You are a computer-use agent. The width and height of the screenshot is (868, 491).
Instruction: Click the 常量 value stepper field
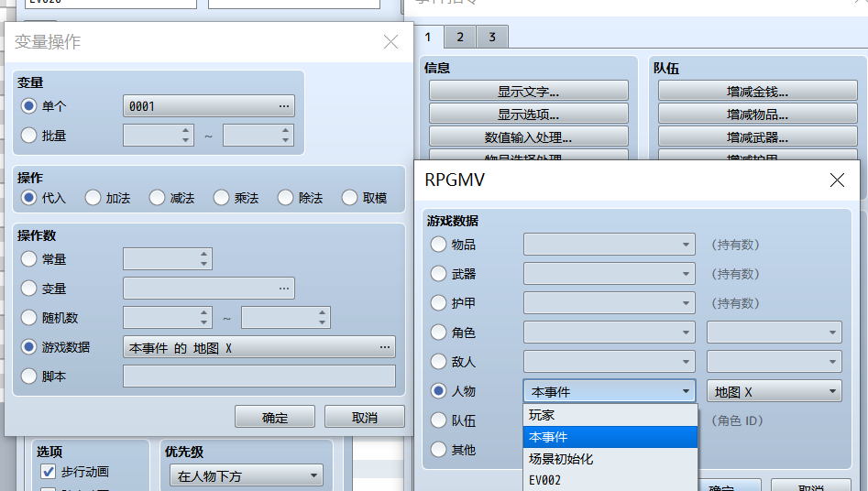(x=168, y=259)
